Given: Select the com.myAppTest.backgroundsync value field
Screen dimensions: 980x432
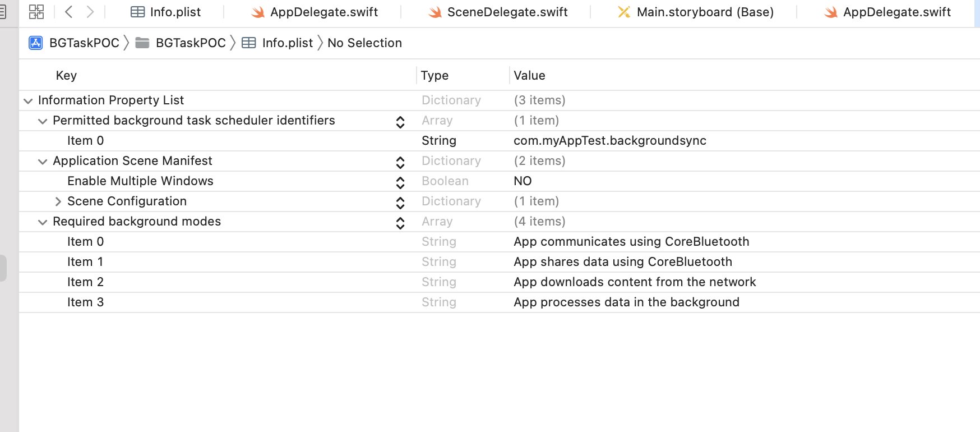Looking at the screenshot, I should pyautogui.click(x=609, y=141).
